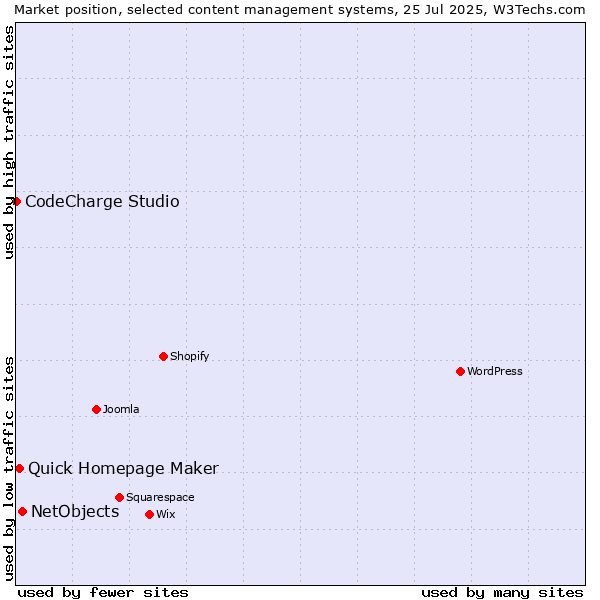Select the 'Shopify' label text
The image size is (600, 600).
189,356
